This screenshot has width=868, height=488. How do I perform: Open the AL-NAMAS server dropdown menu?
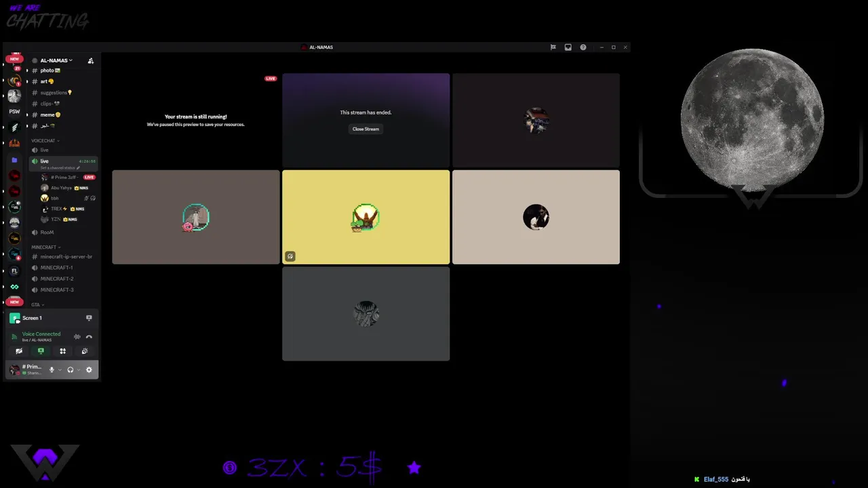pyautogui.click(x=56, y=60)
